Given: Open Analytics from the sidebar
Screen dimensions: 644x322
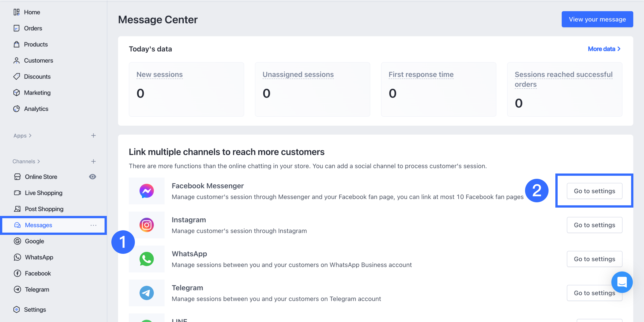Looking at the screenshot, I should pyautogui.click(x=36, y=109).
